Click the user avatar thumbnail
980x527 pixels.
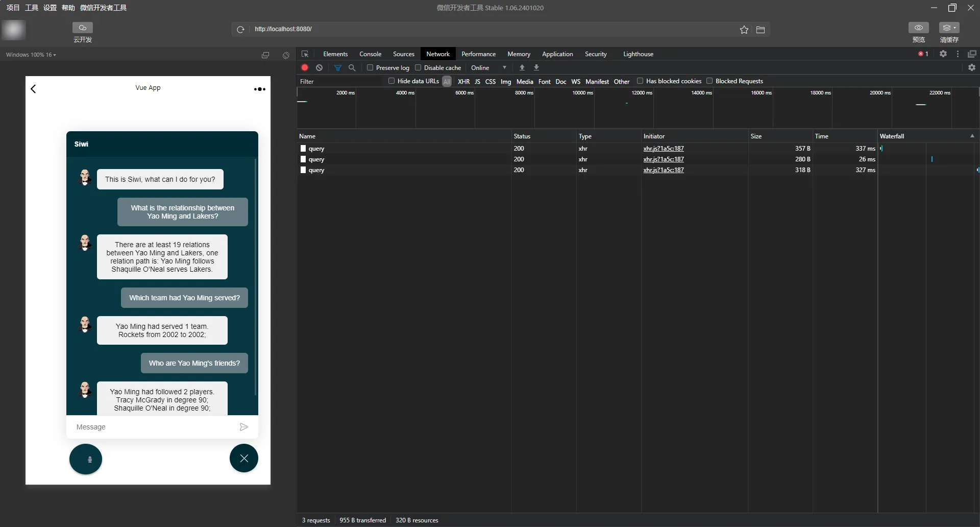(14, 30)
